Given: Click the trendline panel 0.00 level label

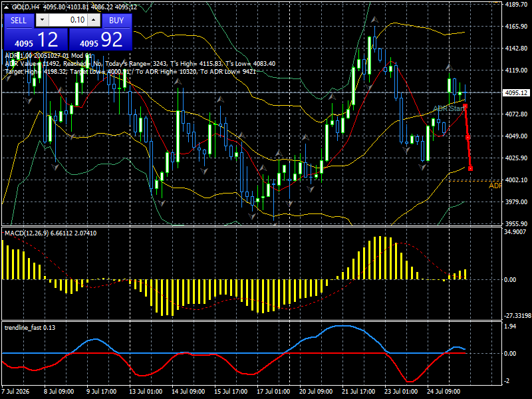Looking at the screenshot, I should (510, 354).
